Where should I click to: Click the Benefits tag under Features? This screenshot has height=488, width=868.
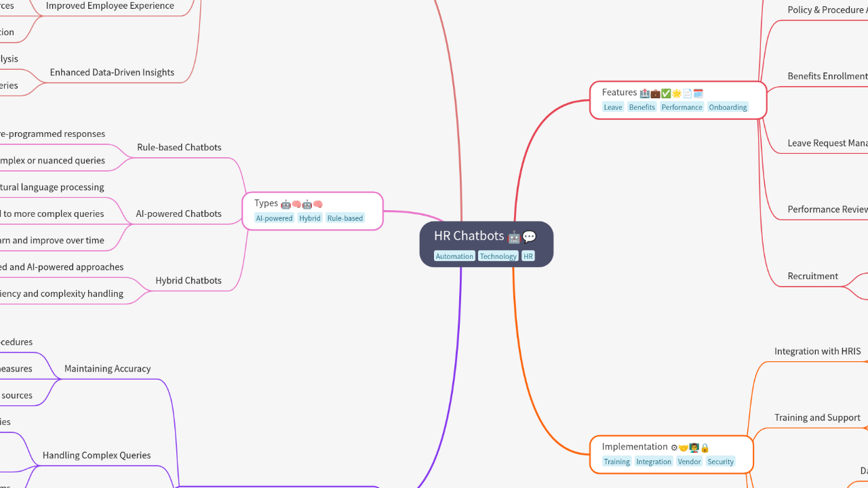click(x=642, y=107)
